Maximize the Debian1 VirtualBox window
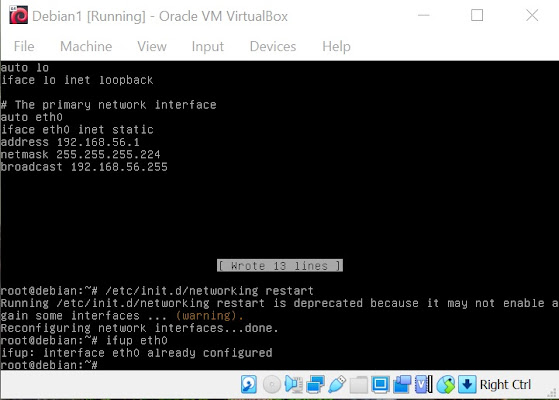Image resolution: width=559 pixels, height=400 pixels. [477, 15]
